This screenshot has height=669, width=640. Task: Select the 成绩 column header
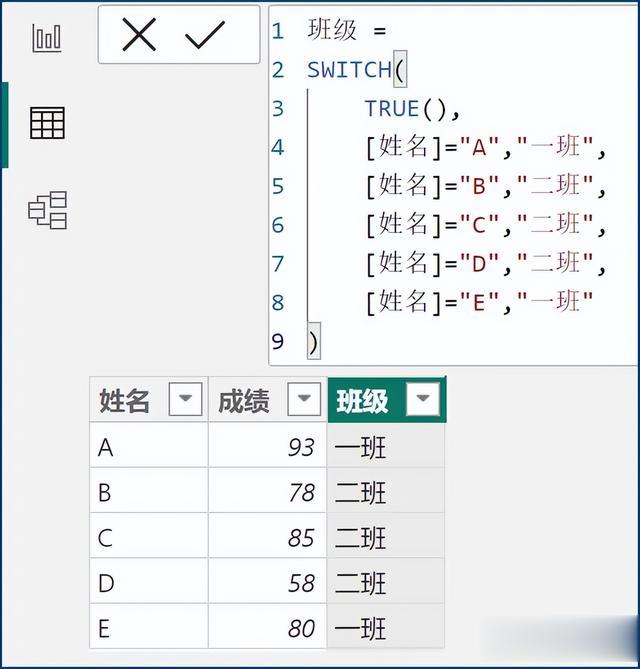coord(268,399)
